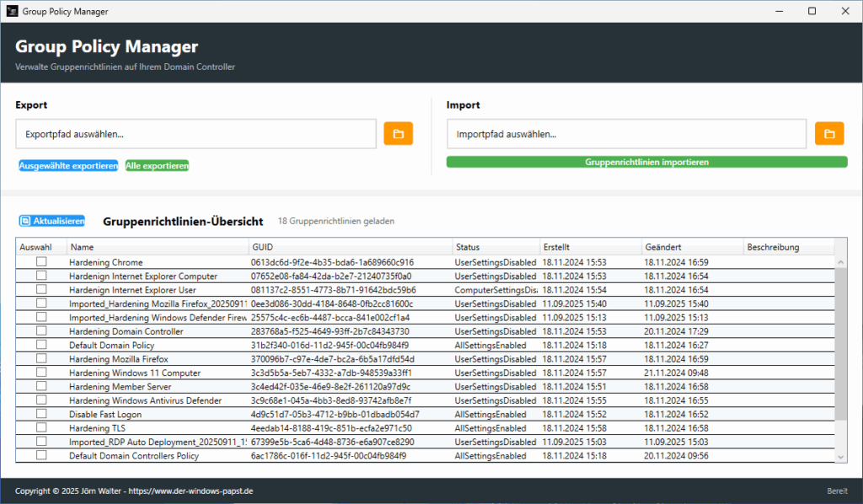Open the import folder picker icon

828,133
